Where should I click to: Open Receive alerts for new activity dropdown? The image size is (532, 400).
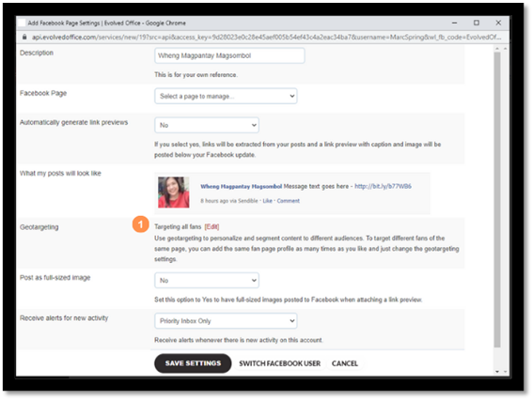point(226,321)
